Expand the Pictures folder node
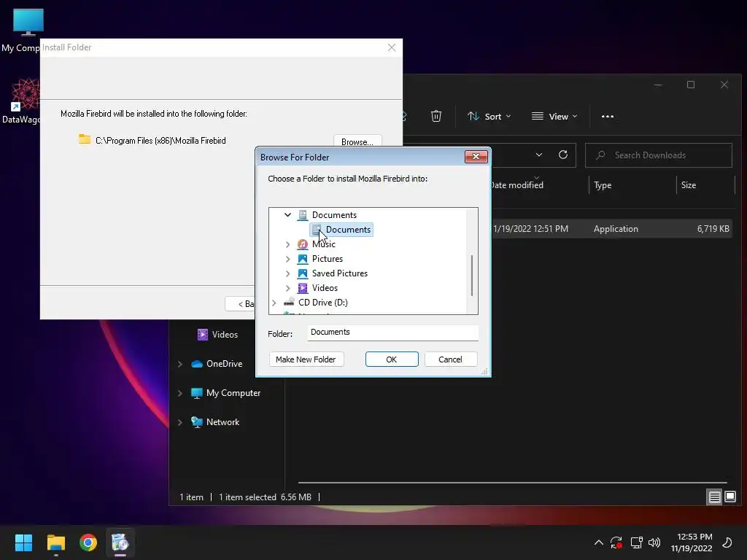 [287, 259]
